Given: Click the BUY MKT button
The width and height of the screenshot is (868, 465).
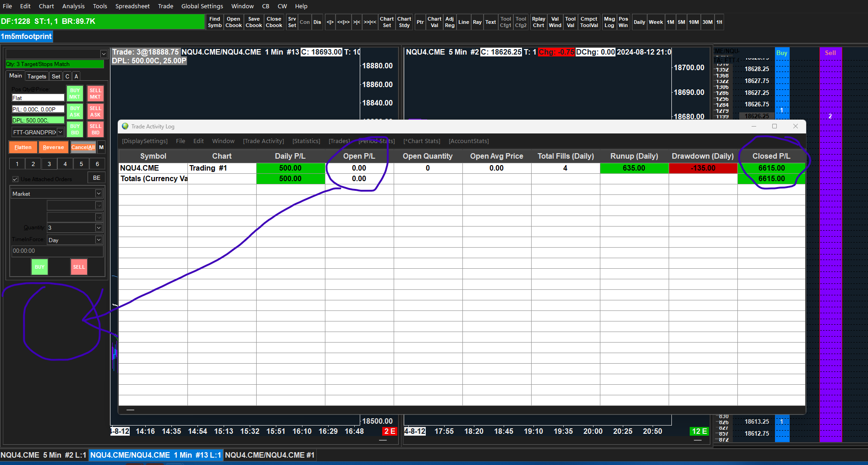Looking at the screenshot, I should (x=75, y=94).
